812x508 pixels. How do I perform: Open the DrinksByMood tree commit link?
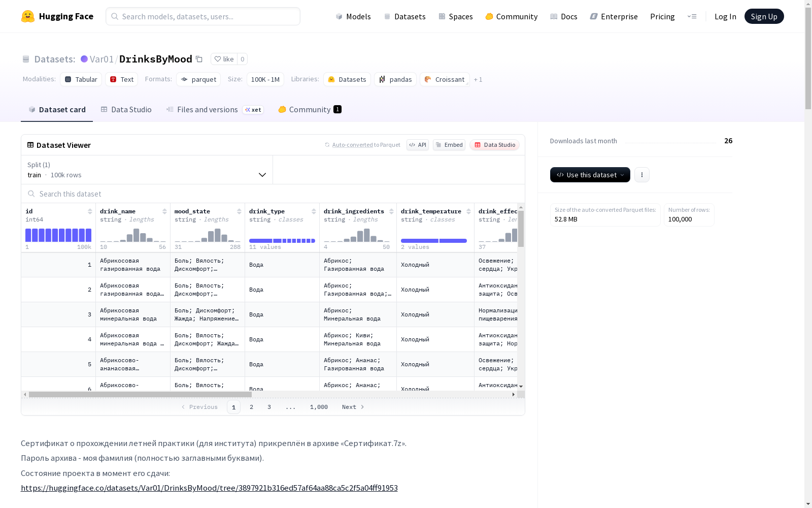pyautogui.click(x=209, y=488)
